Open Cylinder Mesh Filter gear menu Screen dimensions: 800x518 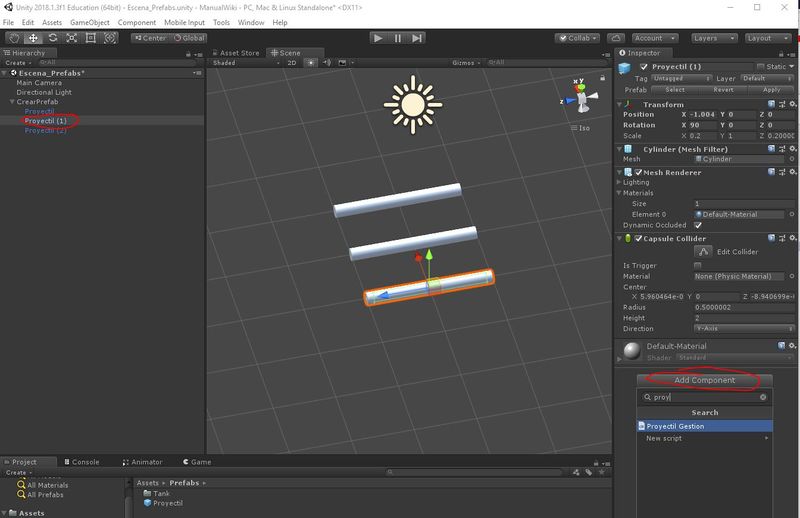coord(792,149)
